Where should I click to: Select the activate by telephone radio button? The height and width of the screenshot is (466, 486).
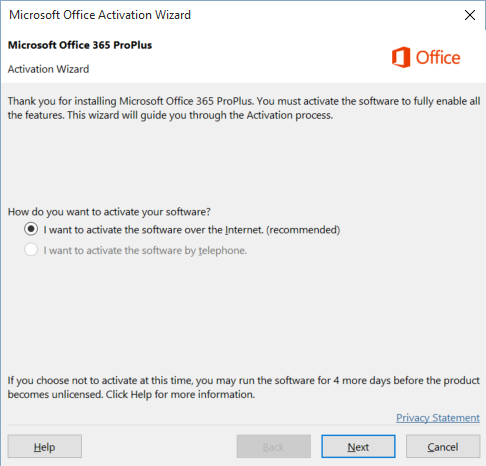click(31, 250)
